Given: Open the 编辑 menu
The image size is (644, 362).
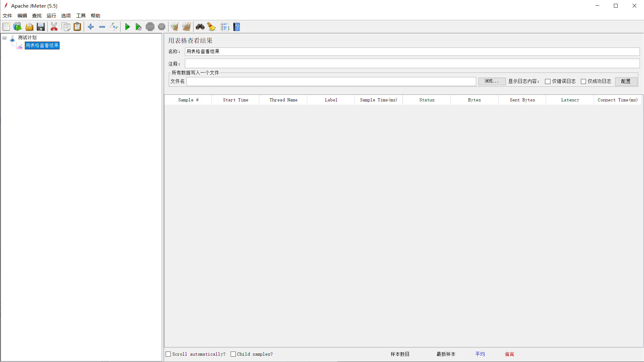Looking at the screenshot, I should tap(22, 16).
